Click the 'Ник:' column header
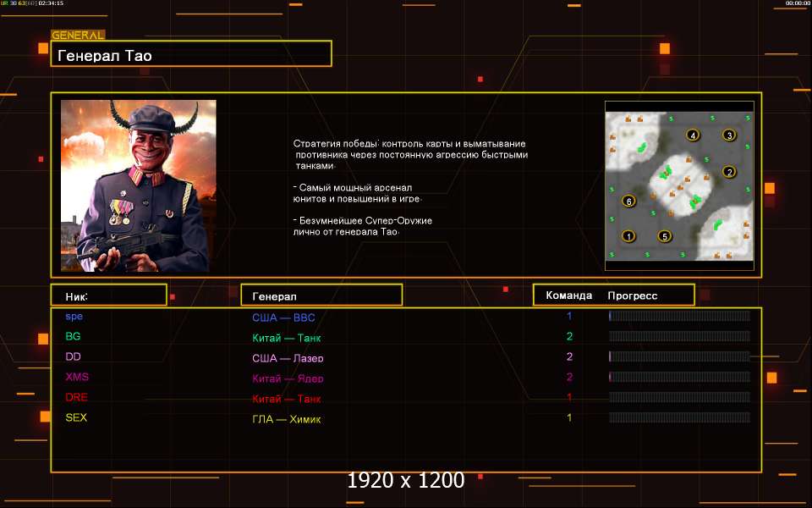This screenshot has height=508, width=812. coord(109,295)
